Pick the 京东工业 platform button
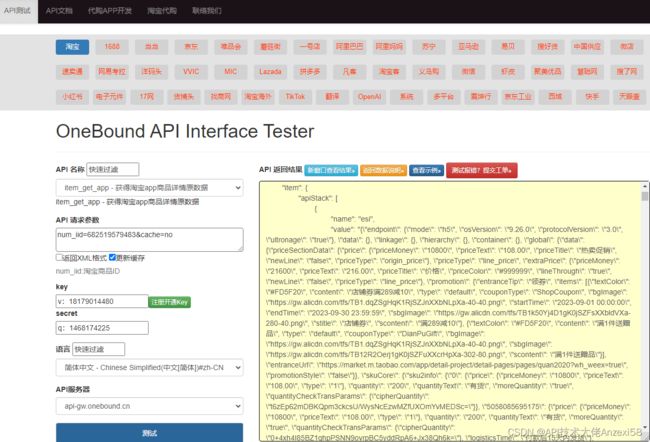Viewport: 650px width, 442px height. [x=518, y=97]
